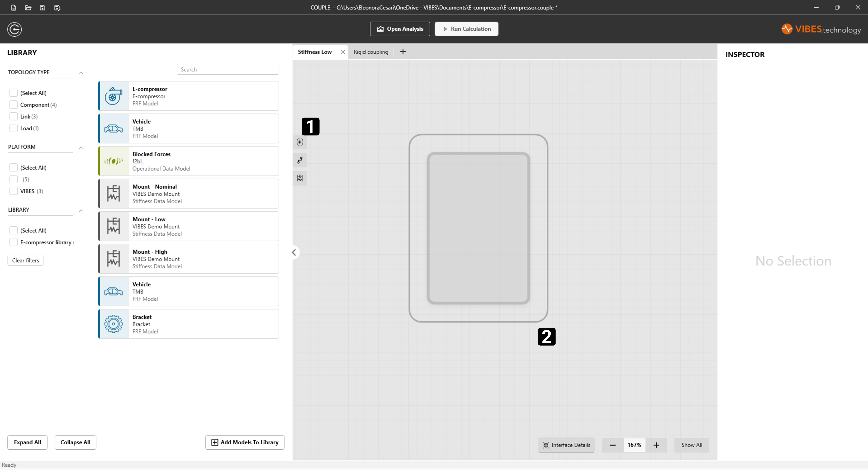Tick the VIBES (3) platform checkbox
Viewport: 868px width, 470px height.
click(x=13, y=191)
